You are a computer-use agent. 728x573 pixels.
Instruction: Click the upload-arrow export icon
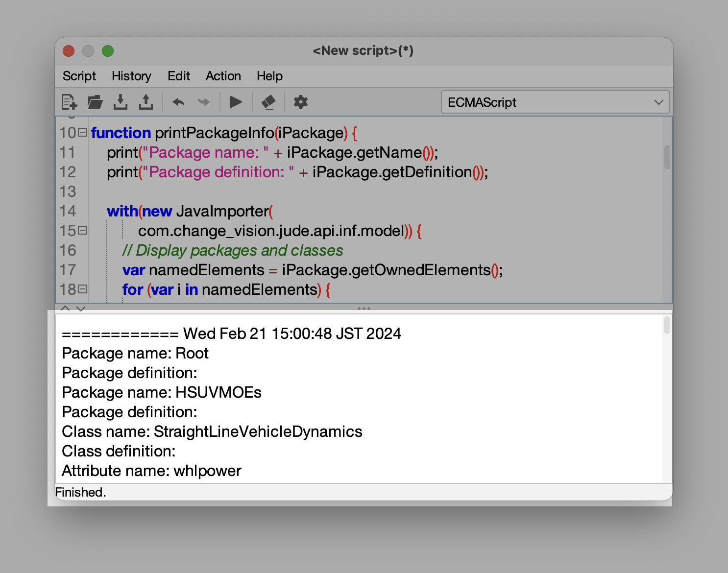pos(146,102)
